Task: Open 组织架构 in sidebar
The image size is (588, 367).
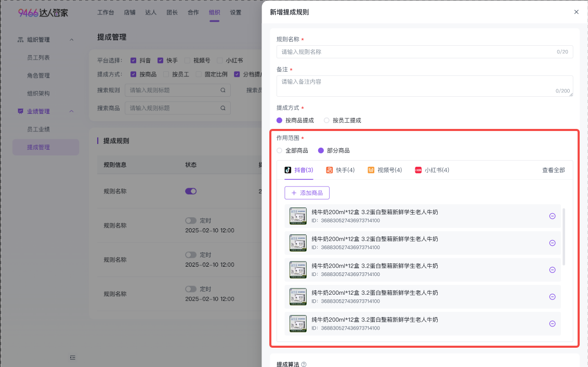Action: tap(38, 94)
